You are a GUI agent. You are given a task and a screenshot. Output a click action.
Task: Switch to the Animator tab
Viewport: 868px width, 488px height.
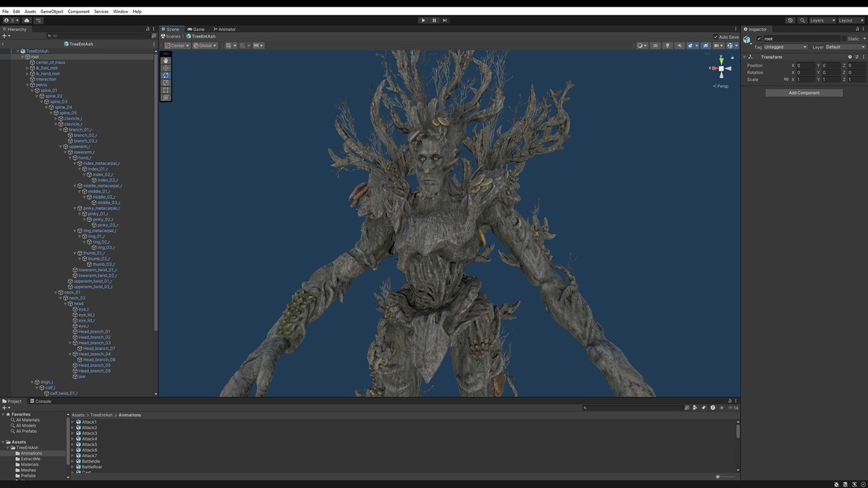click(224, 30)
